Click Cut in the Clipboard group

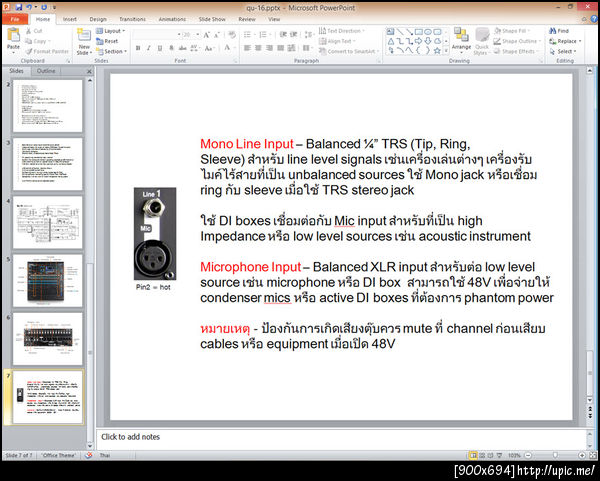click(34, 31)
